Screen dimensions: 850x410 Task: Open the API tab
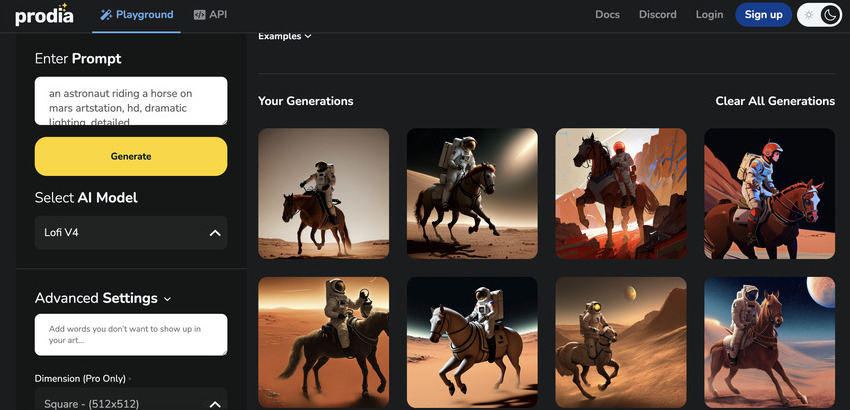[x=210, y=15]
